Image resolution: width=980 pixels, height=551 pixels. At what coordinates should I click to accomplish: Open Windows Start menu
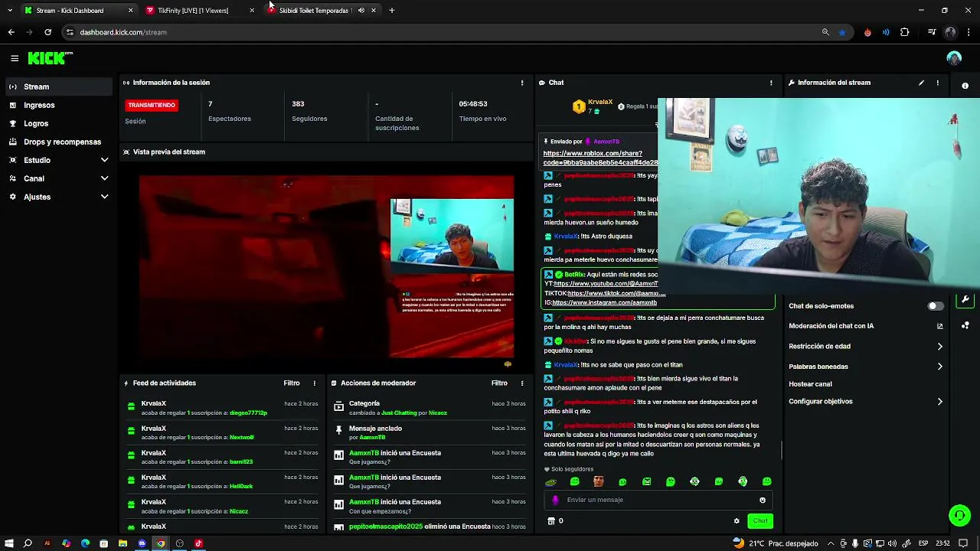pyautogui.click(x=8, y=543)
